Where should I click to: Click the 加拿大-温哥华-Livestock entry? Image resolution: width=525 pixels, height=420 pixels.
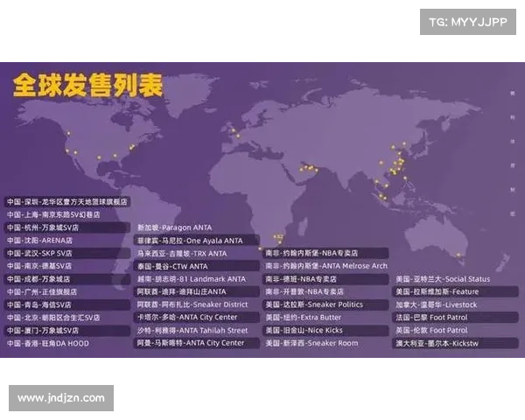click(437, 304)
